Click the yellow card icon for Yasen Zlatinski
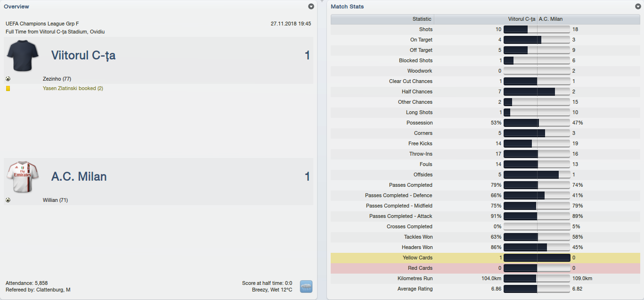Image resolution: width=644 pixels, height=300 pixels. [8, 88]
